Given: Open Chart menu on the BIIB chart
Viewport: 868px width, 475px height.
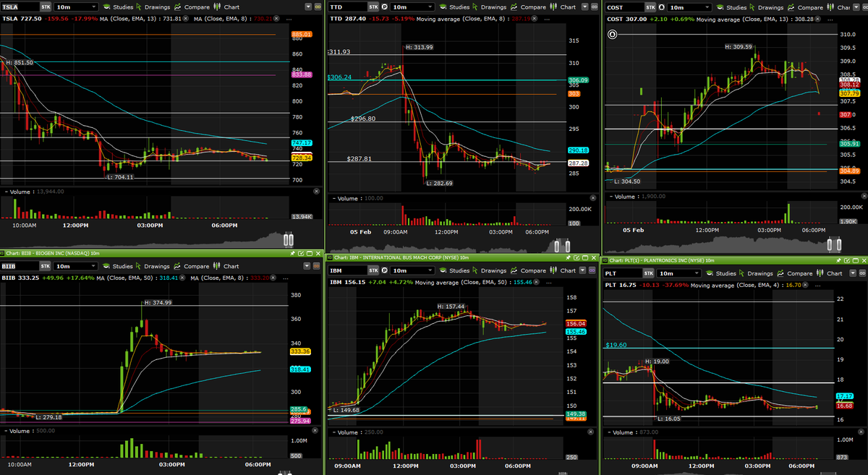Looking at the screenshot, I should [x=226, y=266].
